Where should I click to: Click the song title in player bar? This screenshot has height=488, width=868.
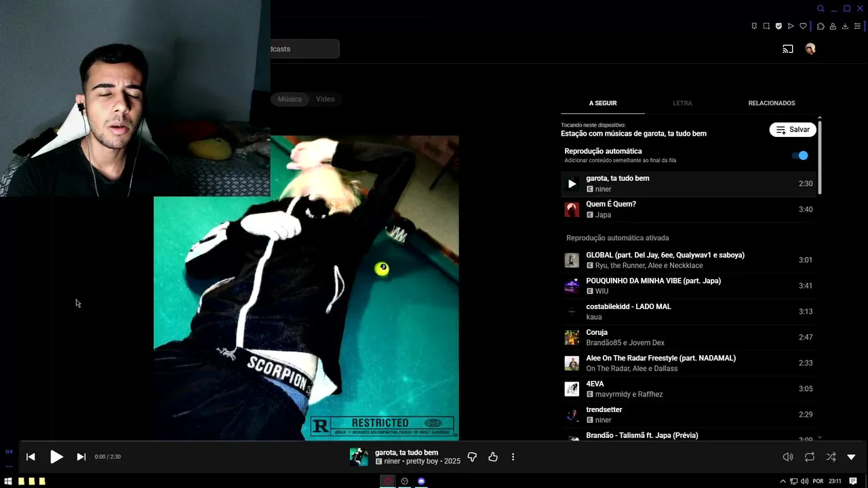(x=406, y=452)
